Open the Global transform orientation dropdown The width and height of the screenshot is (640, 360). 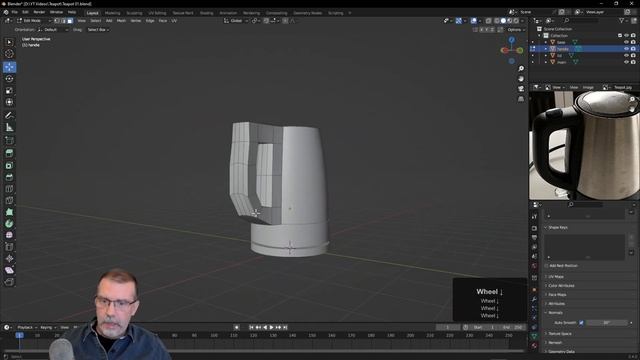[x=236, y=20]
